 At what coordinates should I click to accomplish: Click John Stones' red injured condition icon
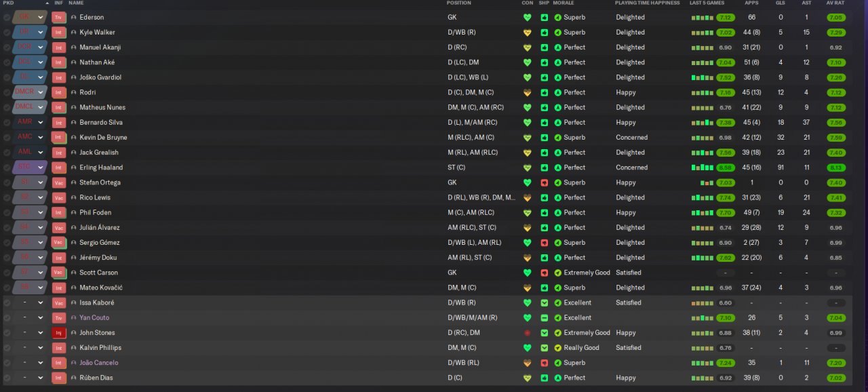pyautogui.click(x=527, y=333)
